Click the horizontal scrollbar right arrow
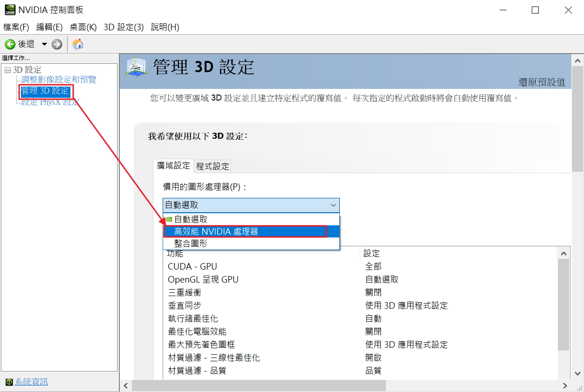584x392 pixels. (565, 385)
